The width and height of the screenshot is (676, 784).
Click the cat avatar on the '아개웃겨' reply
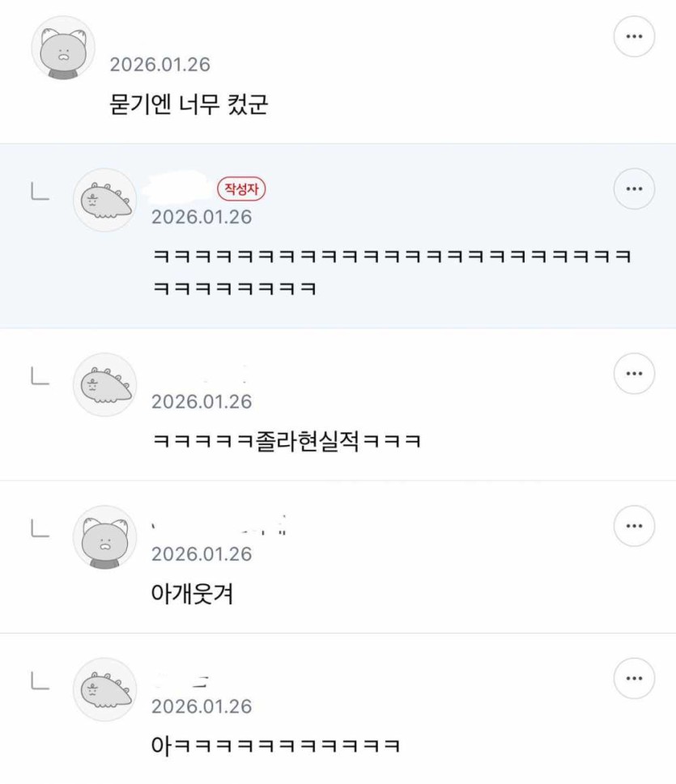tap(105, 538)
